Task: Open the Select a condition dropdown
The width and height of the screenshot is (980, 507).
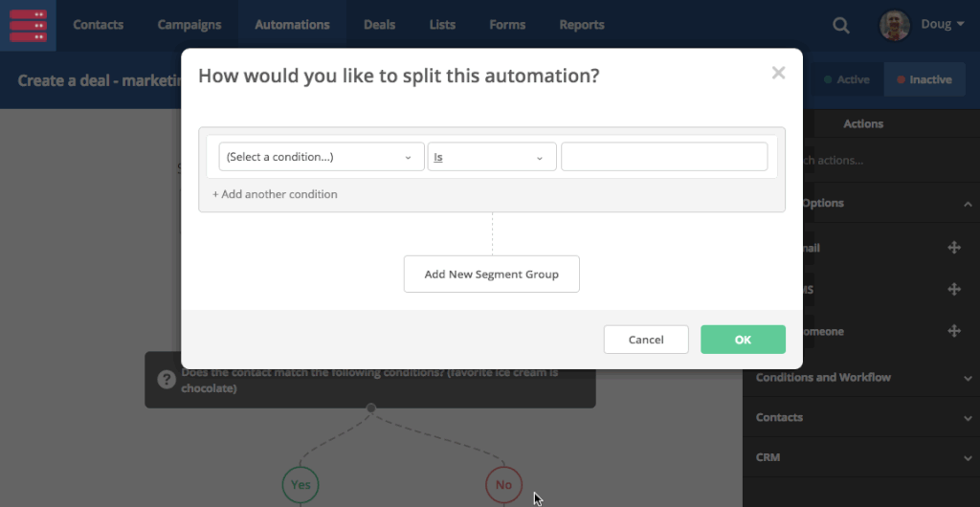Action: coord(321,157)
